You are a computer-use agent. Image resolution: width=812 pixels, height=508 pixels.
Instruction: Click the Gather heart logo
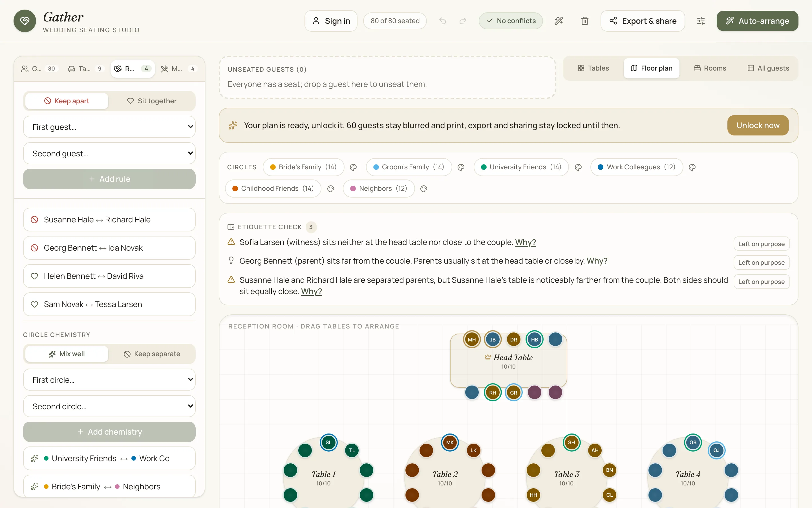click(x=25, y=21)
